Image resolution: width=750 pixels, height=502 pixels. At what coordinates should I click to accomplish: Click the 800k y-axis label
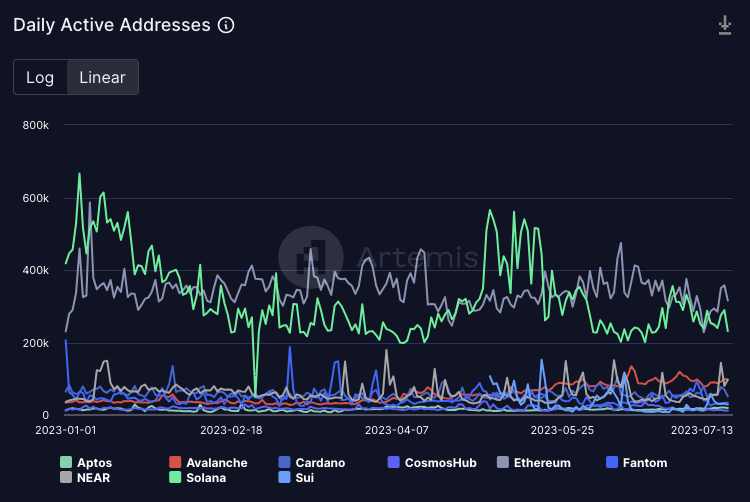[35, 125]
